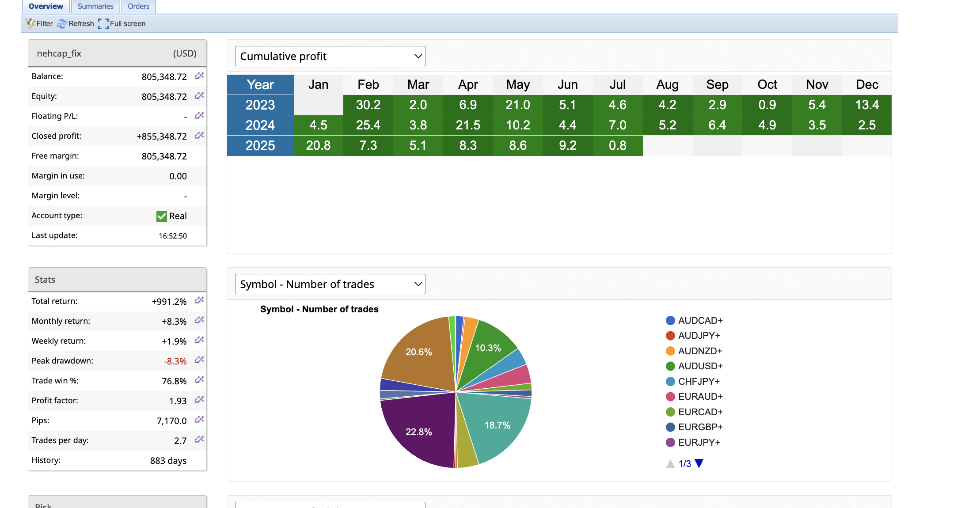Open chart icon next to Balance

(x=199, y=76)
